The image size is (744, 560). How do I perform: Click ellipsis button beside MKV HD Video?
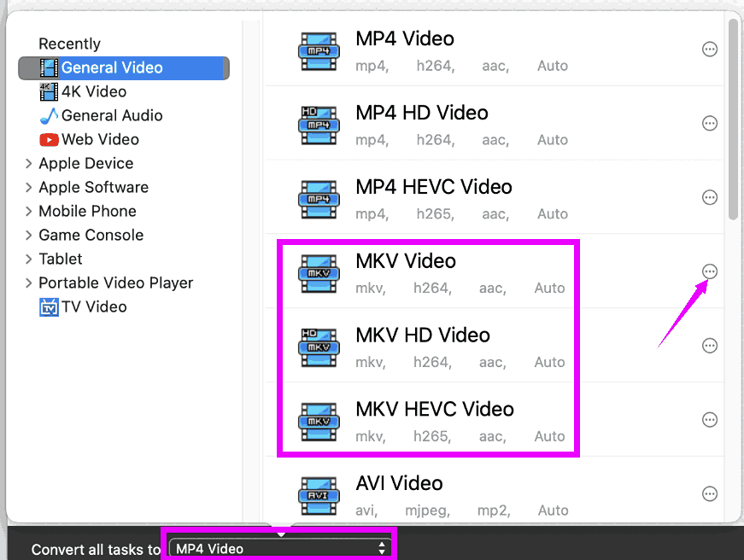(x=709, y=346)
